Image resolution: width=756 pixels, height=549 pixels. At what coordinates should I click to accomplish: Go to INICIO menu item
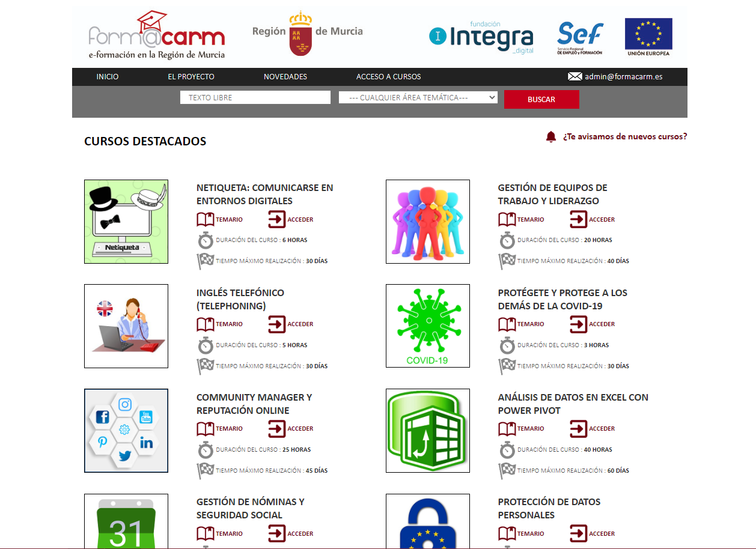pyautogui.click(x=108, y=77)
